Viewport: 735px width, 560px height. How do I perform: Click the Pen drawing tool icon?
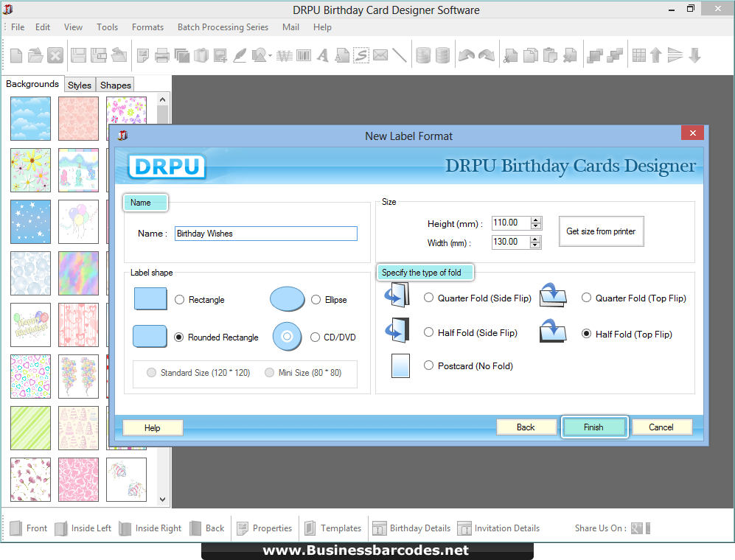(240, 56)
